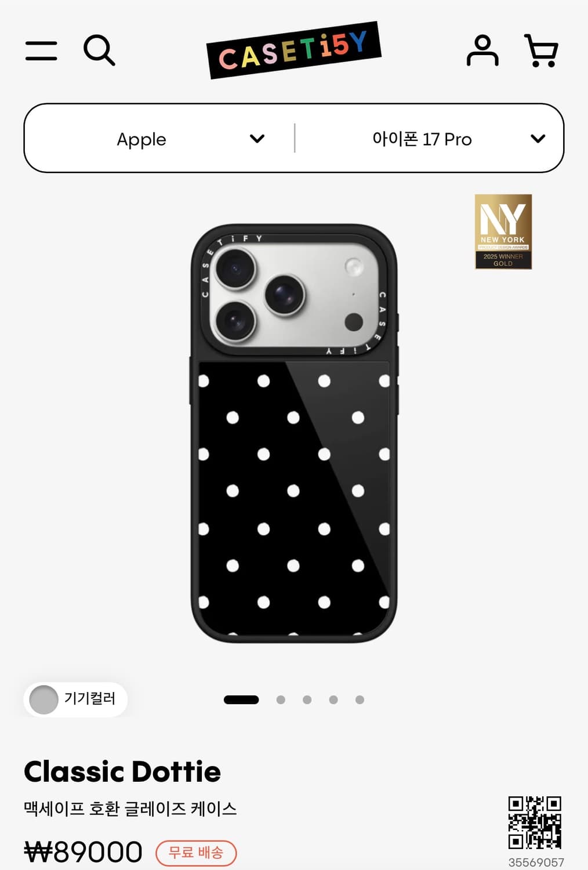Go to home via CASETiFY logo

[293, 50]
